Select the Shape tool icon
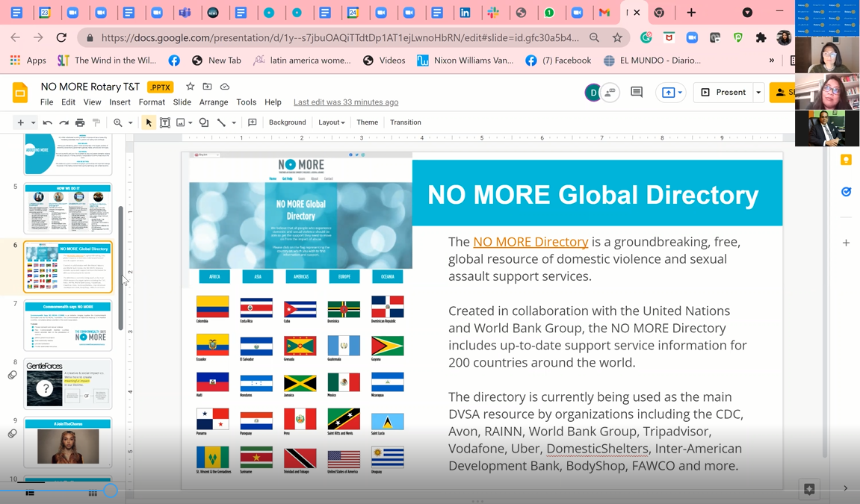Viewport: 860px width, 504px height. click(x=204, y=122)
